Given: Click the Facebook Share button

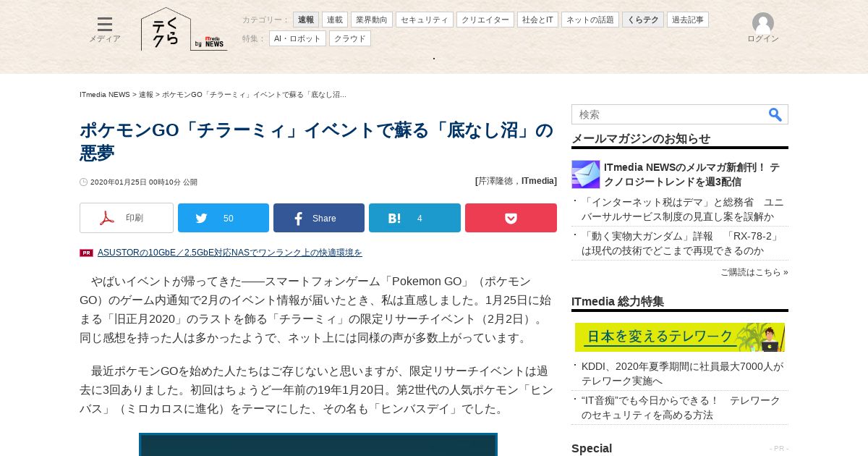Looking at the screenshot, I should click(319, 218).
